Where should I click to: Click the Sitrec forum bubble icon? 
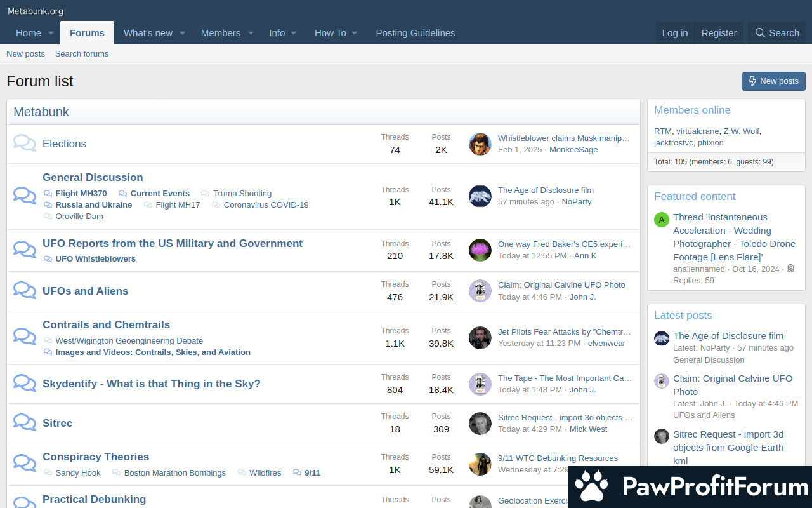pos(25,422)
